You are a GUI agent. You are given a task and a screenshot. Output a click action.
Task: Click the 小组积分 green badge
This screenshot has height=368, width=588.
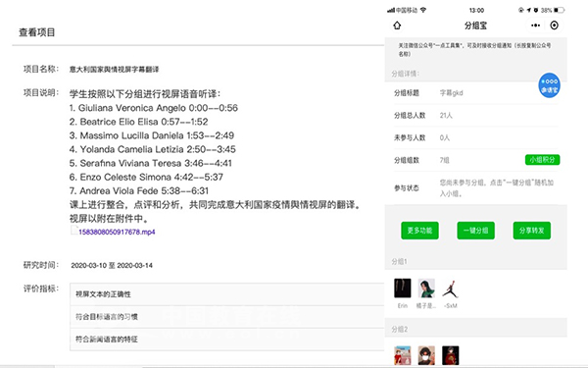click(542, 160)
